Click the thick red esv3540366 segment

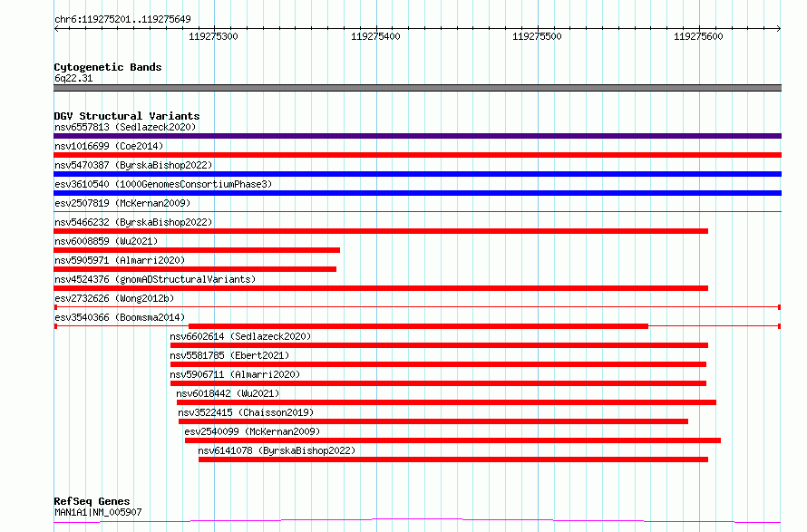(x=418, y=326)
